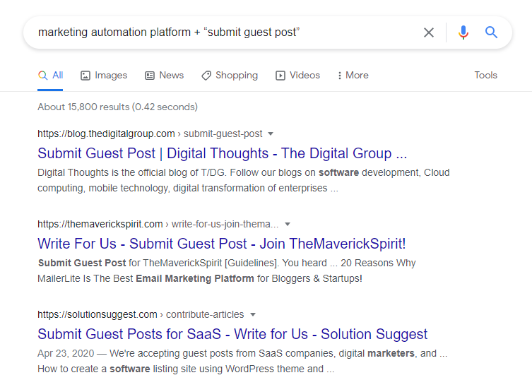
Task: Open 'Submit Guest Post | Digital Thoughts' result
Action: coord(222,153)
